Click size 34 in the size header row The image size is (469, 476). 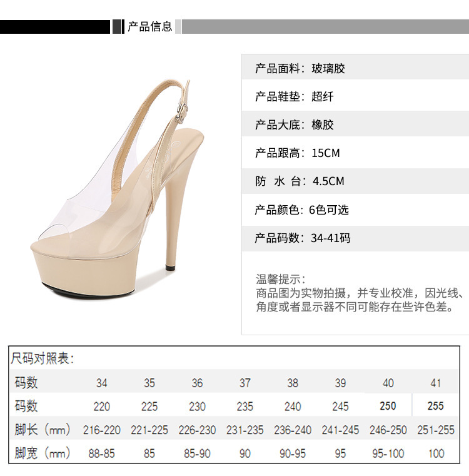tap(102, 383)
